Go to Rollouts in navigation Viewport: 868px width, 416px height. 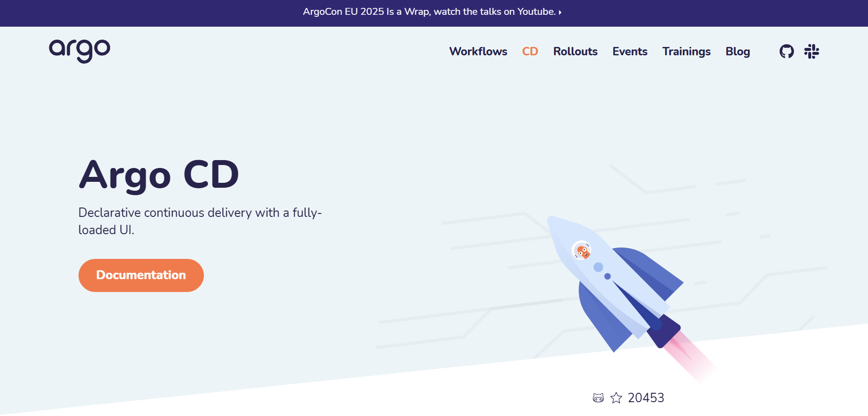click(575, 51)
